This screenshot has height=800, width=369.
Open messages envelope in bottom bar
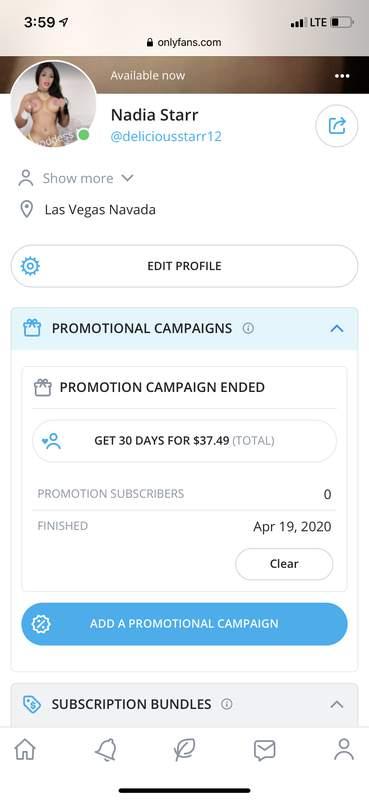click(264, 751)
